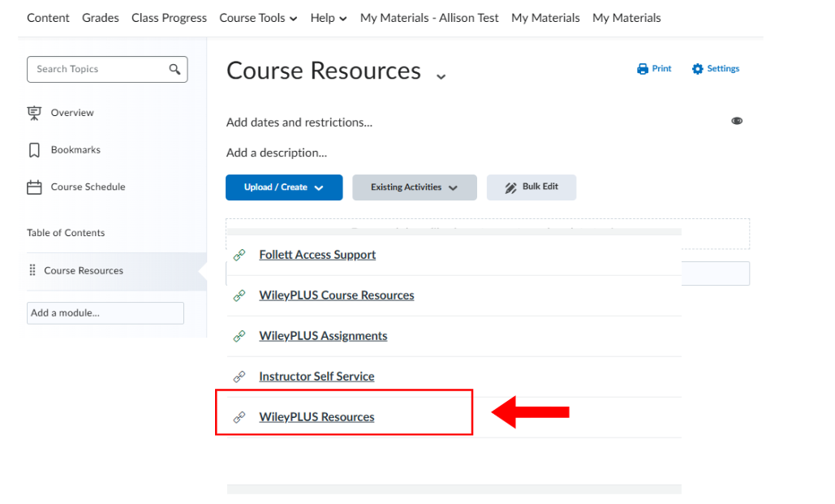
Task: Open the Content nav item
Action: (x=48, y=18)
